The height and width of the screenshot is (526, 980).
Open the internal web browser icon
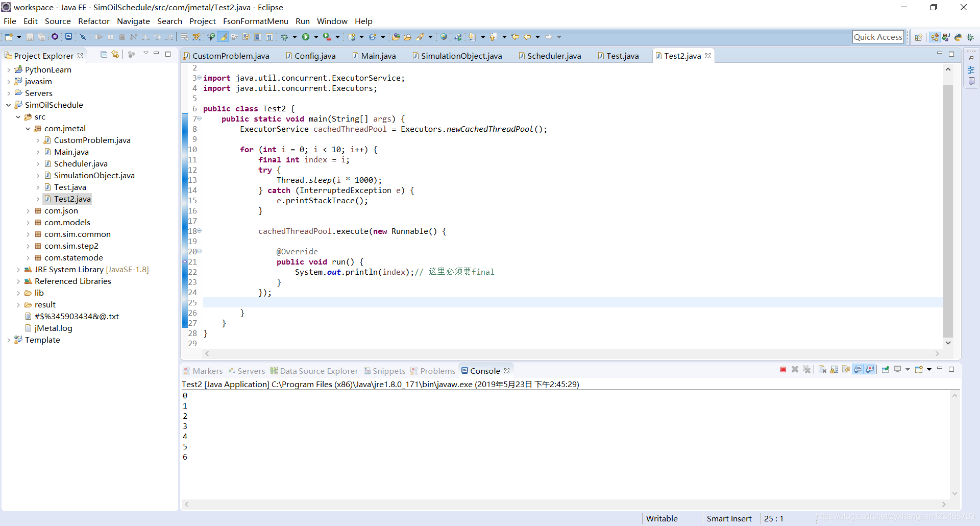[x=444, y=37]
